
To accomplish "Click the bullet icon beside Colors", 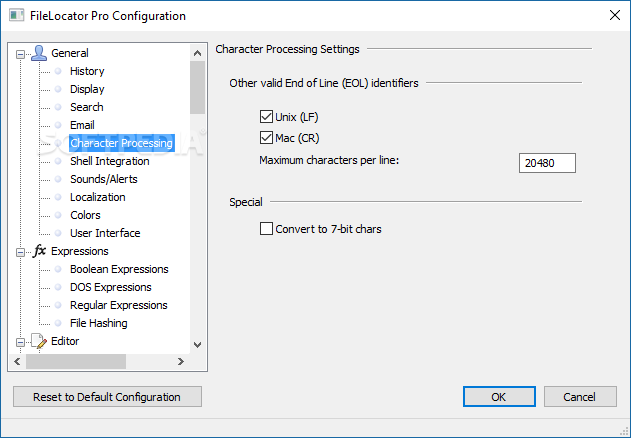I will [x=58, y=215].
